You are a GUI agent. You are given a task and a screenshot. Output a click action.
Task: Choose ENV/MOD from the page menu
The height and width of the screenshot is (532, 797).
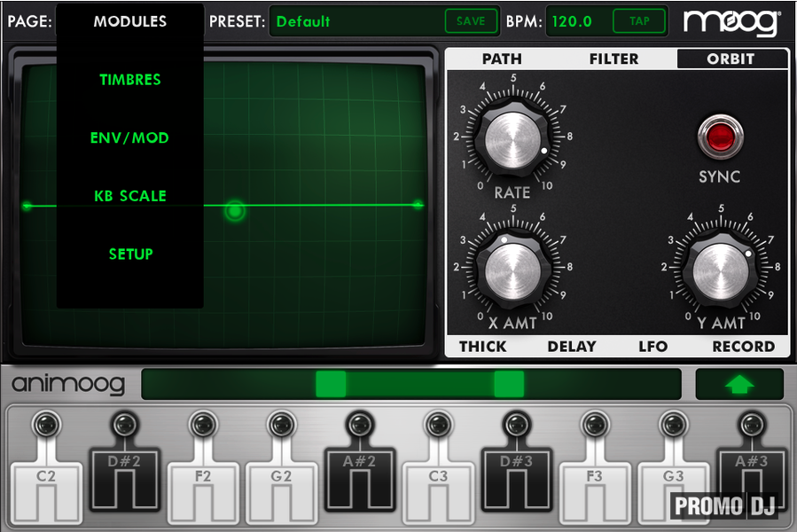(x=129, y=137)
